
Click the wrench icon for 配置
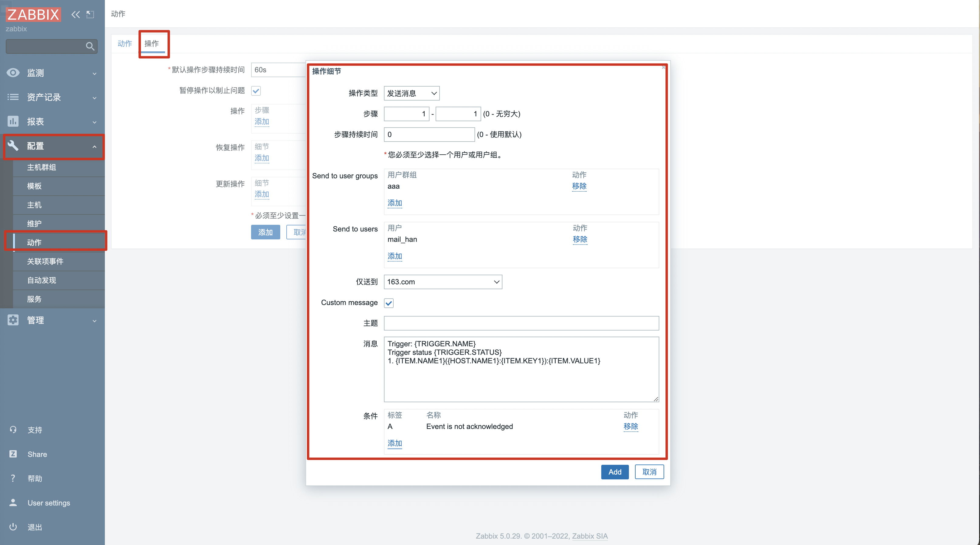pos(13,145)
